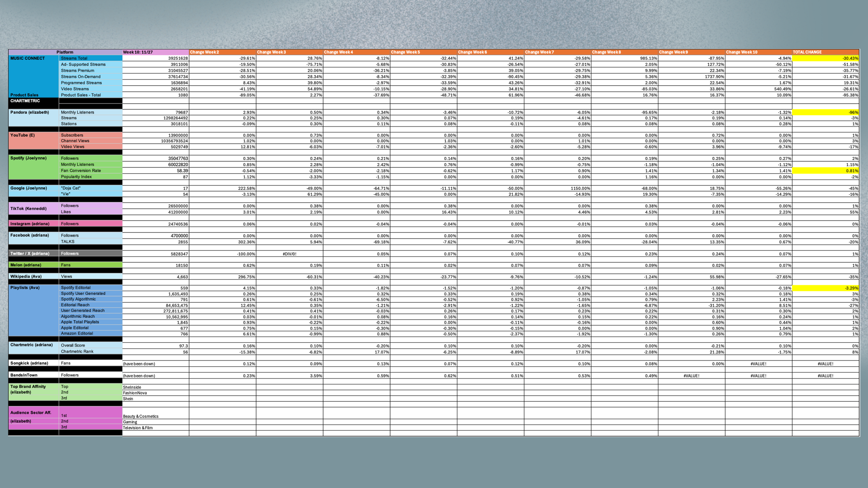Click the 'Product Sales - Total' label

click(91, 95)
